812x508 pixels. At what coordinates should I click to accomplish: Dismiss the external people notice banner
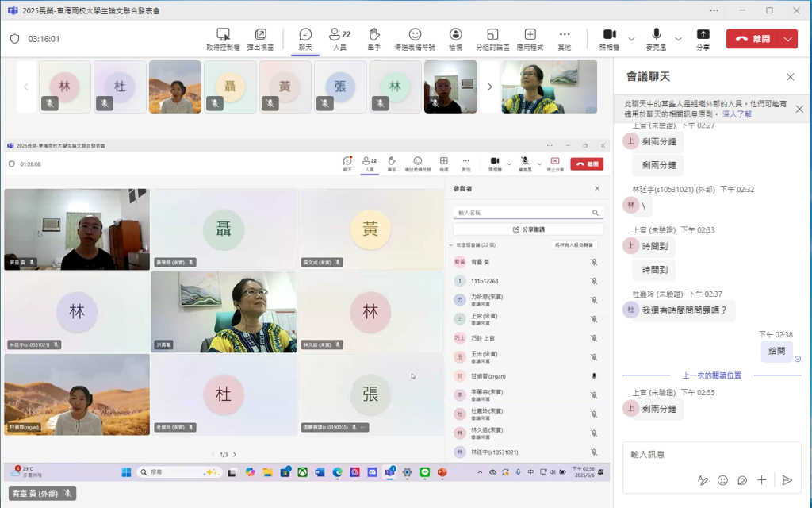(x=799, y=109)
